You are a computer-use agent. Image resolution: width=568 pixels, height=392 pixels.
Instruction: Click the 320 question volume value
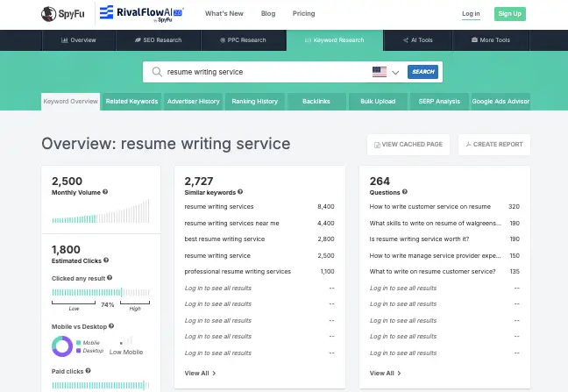click(x=514, y=206)
